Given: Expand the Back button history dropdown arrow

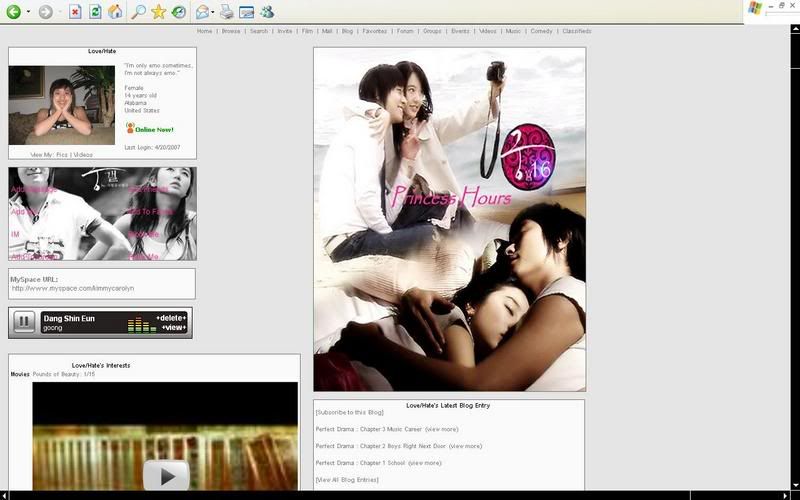Looking at the screenshot, I should [x=28, y=12].
